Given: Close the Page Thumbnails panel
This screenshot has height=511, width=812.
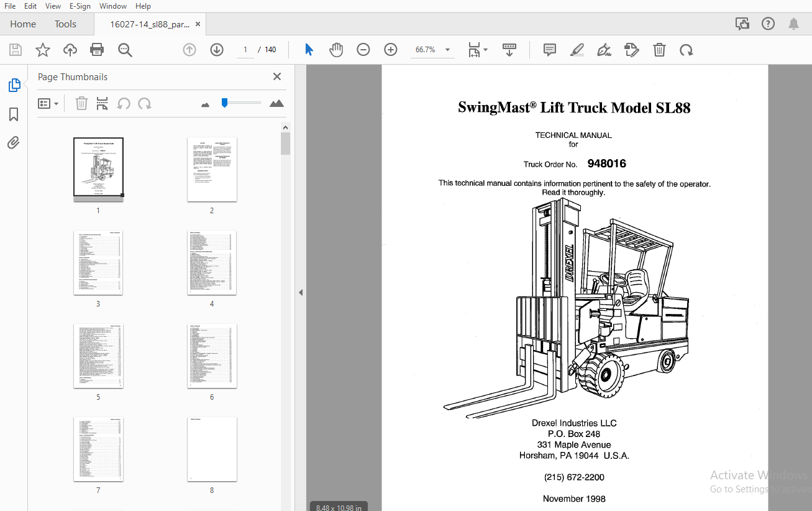Looking at the screenshot, I should point(277,76).
